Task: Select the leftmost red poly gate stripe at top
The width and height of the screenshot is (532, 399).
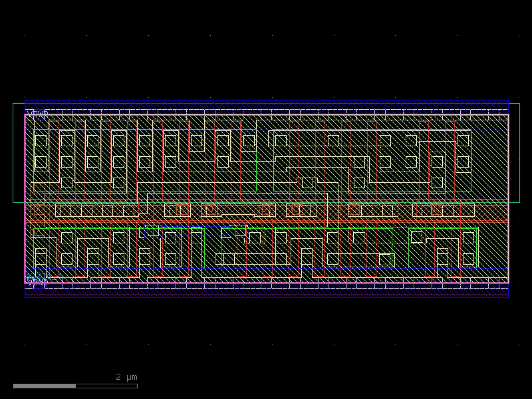Action: (x=54, y=160)
